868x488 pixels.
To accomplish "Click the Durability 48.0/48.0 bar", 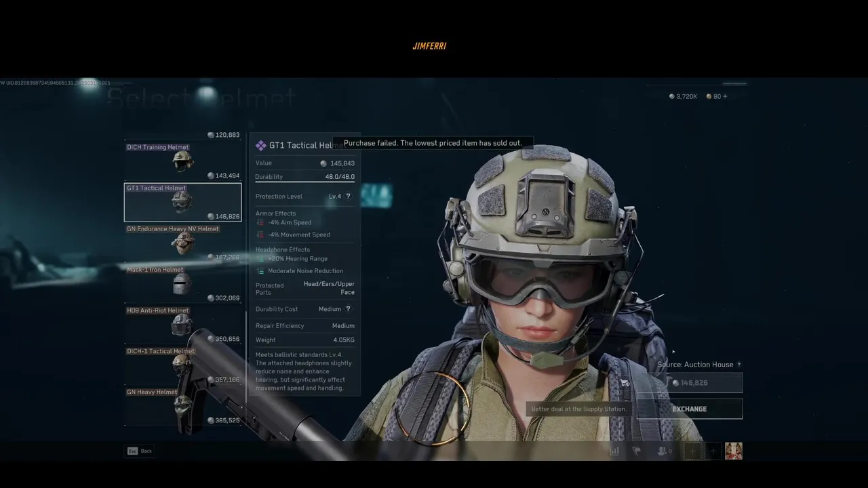I will [305, 178].
